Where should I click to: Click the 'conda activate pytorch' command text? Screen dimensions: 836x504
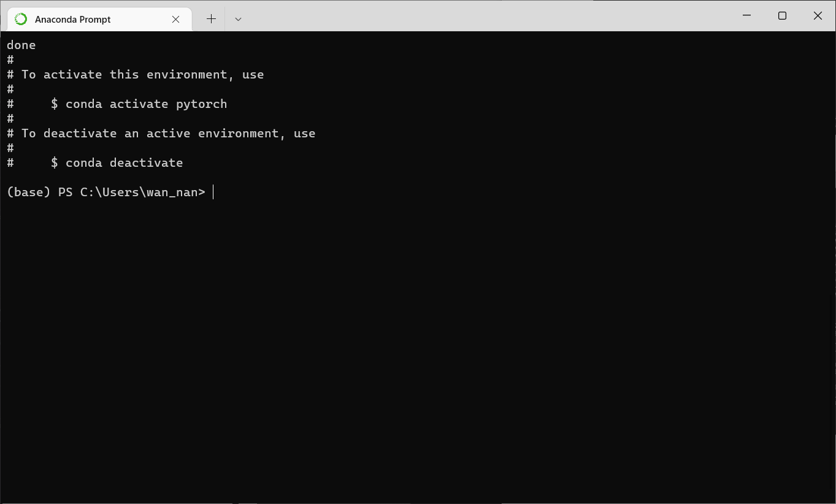pos(146,104)
